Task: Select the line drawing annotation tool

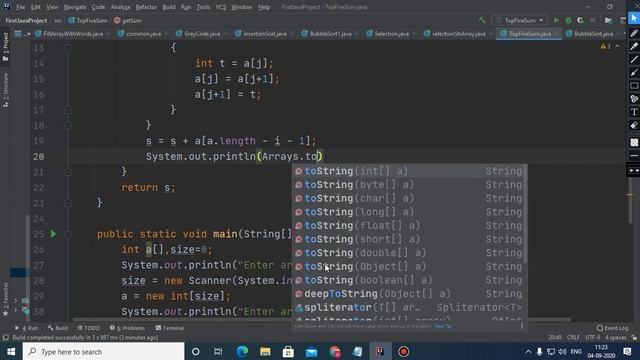Action: click(634, 60)
